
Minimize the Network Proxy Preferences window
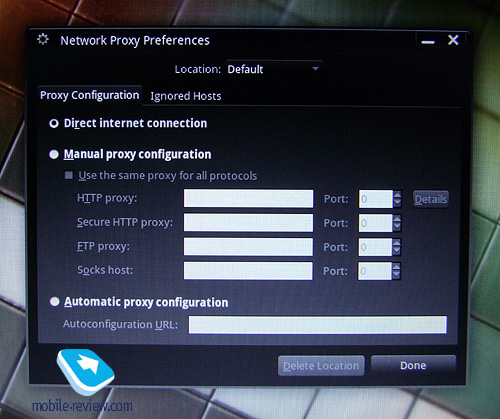(x=428, y=42)
